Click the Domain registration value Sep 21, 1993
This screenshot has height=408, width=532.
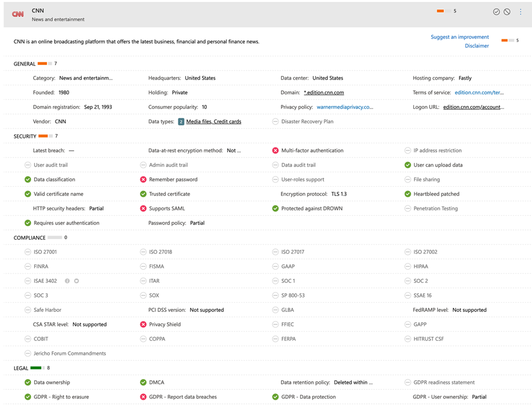pos(98,107)
